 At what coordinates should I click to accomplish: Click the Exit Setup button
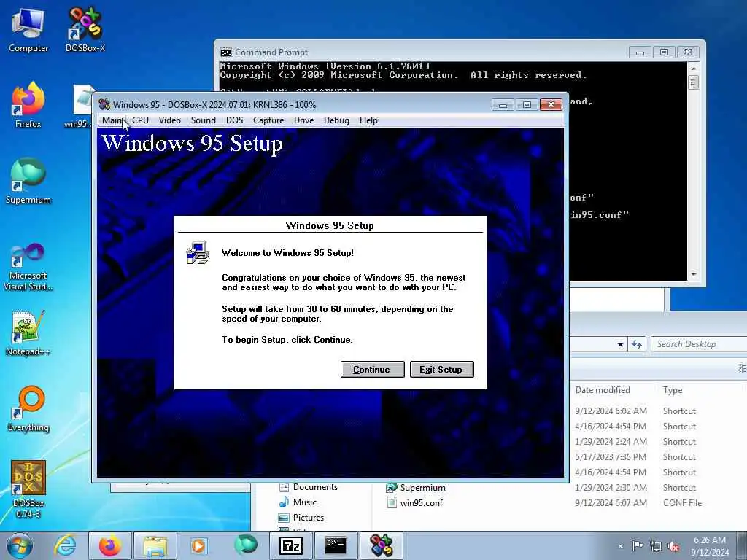[441, 370]
